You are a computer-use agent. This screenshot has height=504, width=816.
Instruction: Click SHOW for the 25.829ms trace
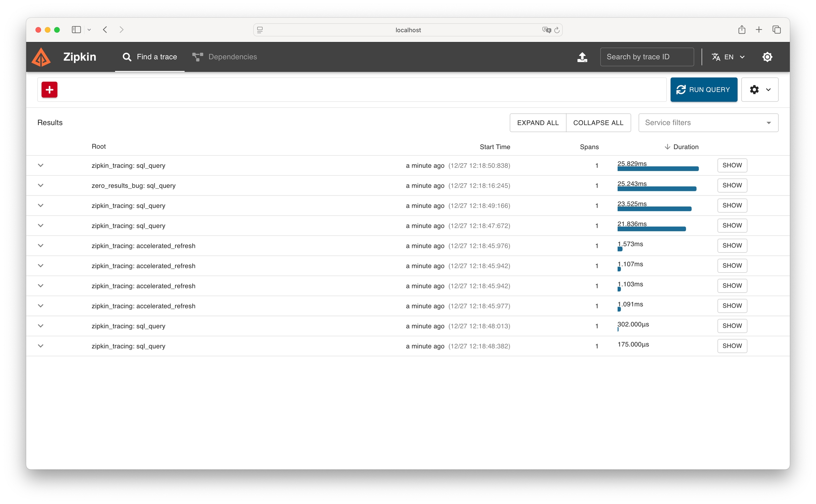tap(732, 165)
